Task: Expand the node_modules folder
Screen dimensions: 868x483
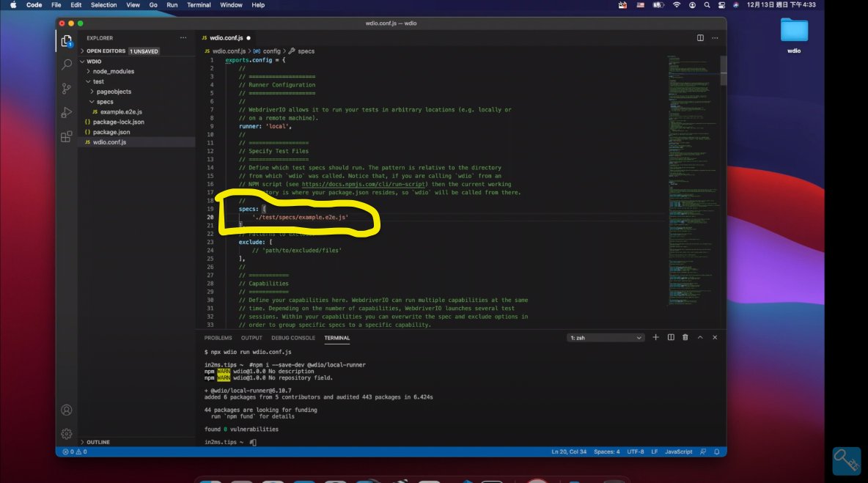Action: pyautogui.click(x=114, y=71)
